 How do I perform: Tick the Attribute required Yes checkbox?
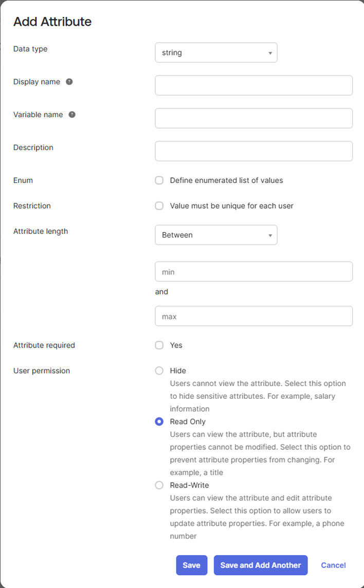pyautogui.click(x=159, y=345)
